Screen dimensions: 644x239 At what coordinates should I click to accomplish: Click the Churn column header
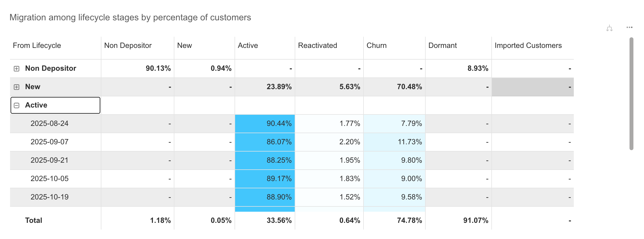[377, 45]
